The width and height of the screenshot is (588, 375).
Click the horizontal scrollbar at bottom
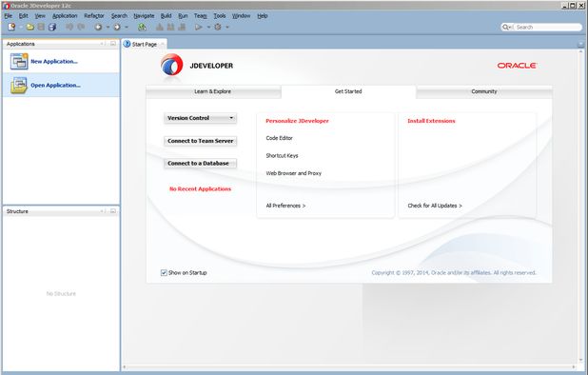(x=349, y=367)
